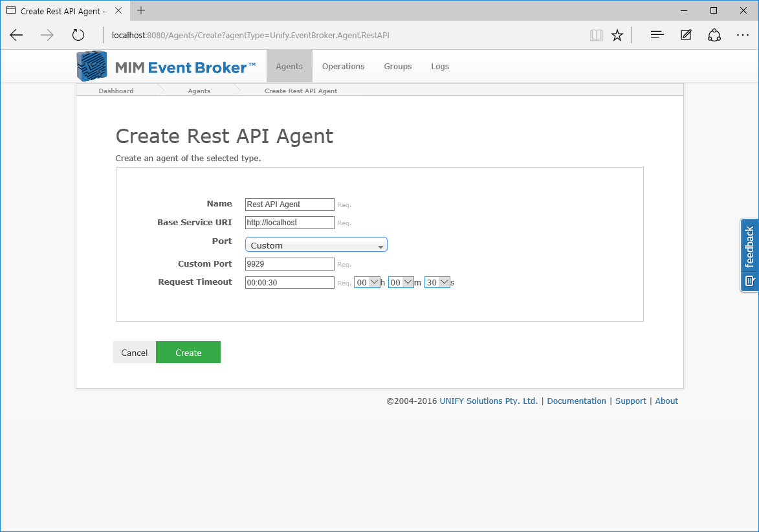Open the Hub three-lines icon
The image size is (759, 532).
(x=657, y=35)
